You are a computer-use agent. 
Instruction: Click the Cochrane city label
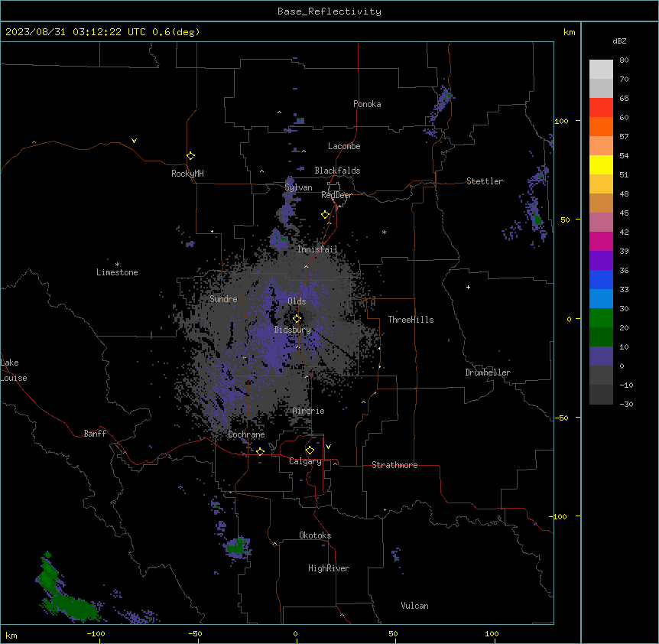tap(246, 434)
